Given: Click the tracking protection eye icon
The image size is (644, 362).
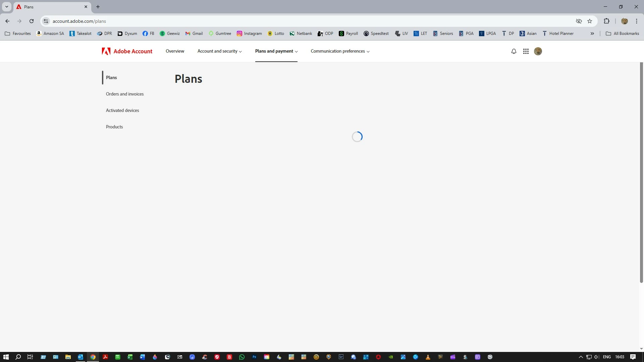Looking at the screenshot, I should (x=579, y=21).
